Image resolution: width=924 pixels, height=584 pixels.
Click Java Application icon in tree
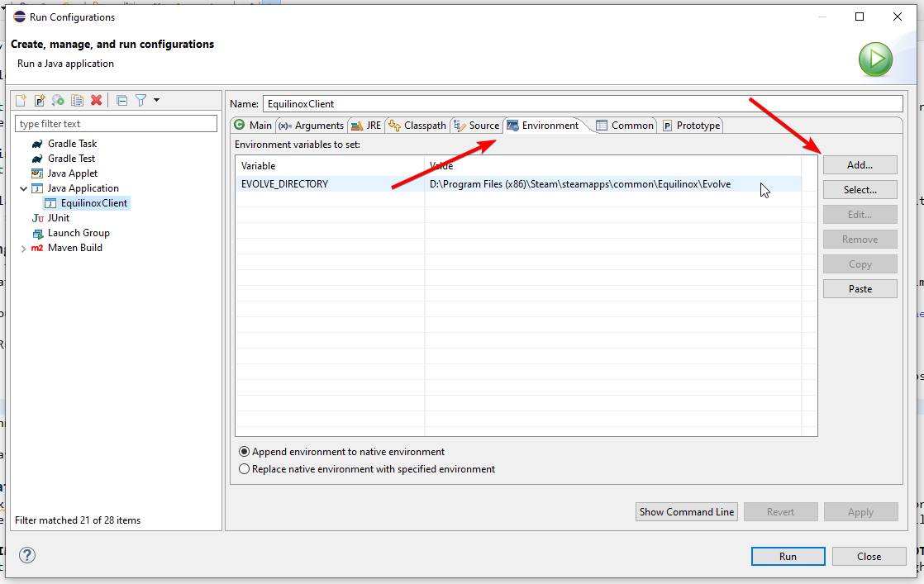point(37,188)
